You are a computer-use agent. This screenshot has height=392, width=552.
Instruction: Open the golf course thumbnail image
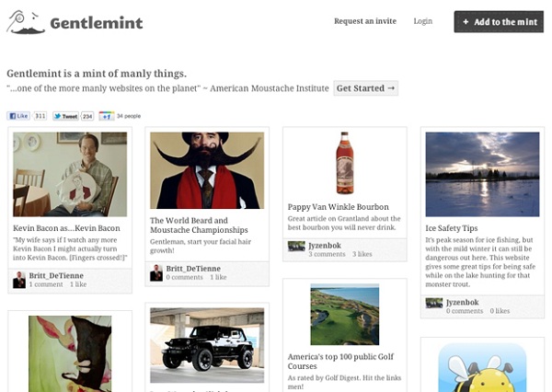tap(345, 315)
